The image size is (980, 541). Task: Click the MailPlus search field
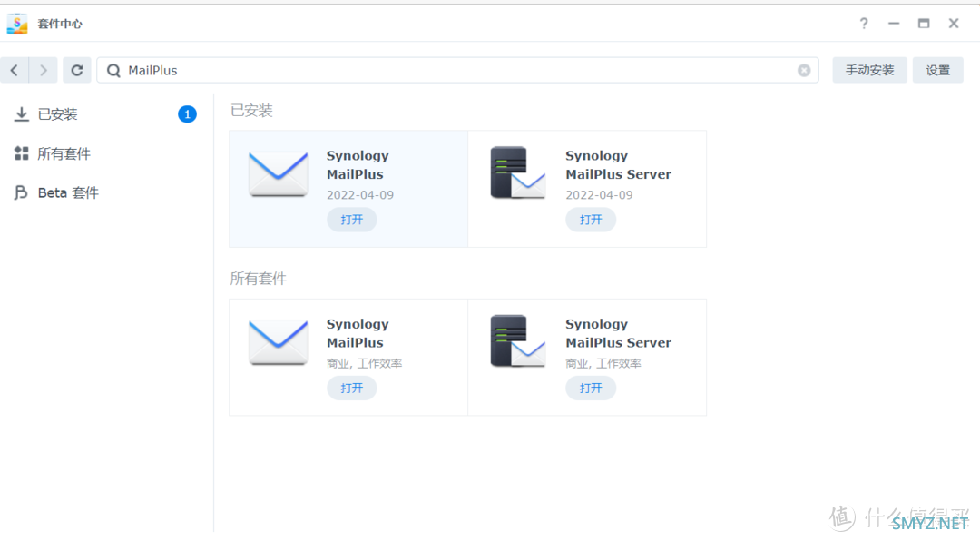point(457,70)
